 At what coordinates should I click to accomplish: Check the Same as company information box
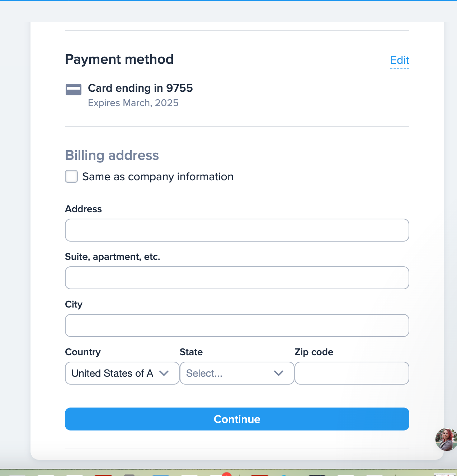tap(71, 176)
